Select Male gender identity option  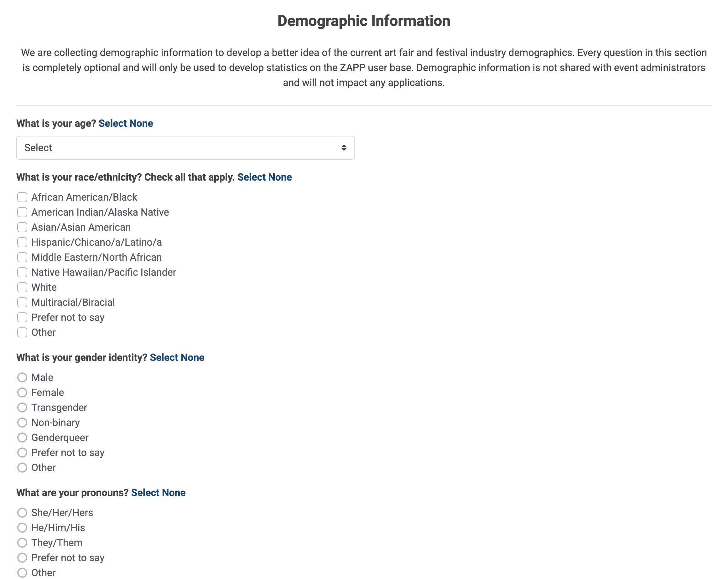[x=22, y=377]
